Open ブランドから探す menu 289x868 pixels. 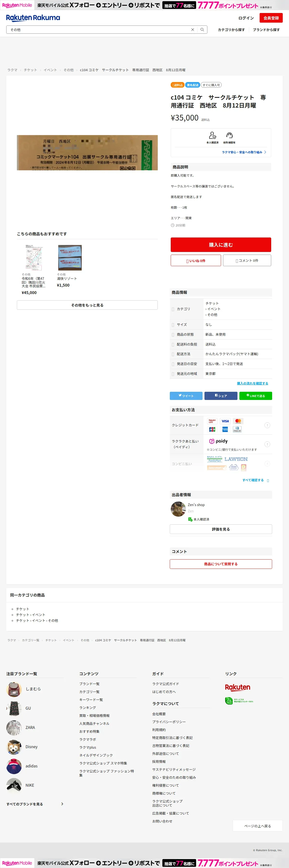[266, 30]
